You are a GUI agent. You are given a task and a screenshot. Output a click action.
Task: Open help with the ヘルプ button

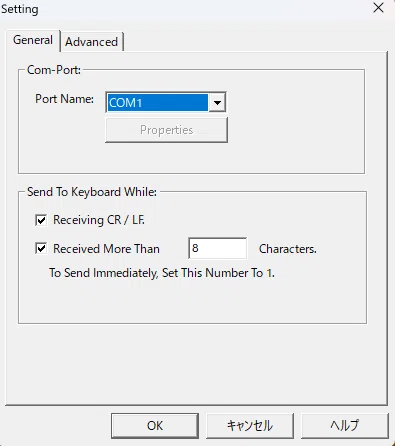[345, 426]
